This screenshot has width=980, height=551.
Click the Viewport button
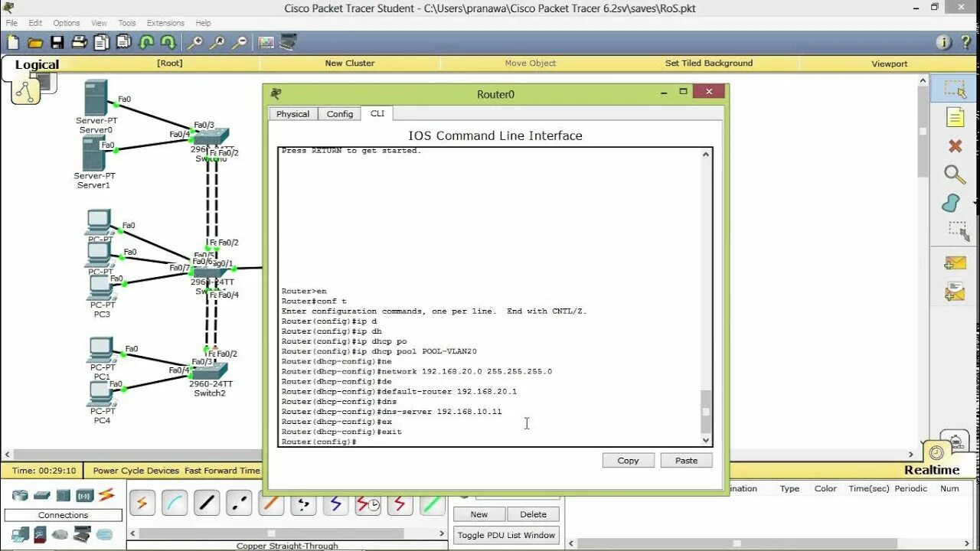click(x=890, y=64)
